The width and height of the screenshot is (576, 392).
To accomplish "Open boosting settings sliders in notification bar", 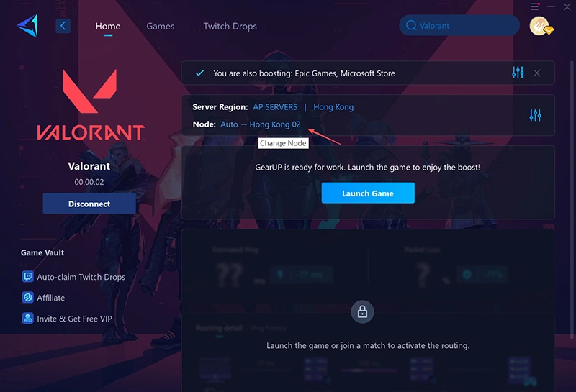I will pos(518,73).
